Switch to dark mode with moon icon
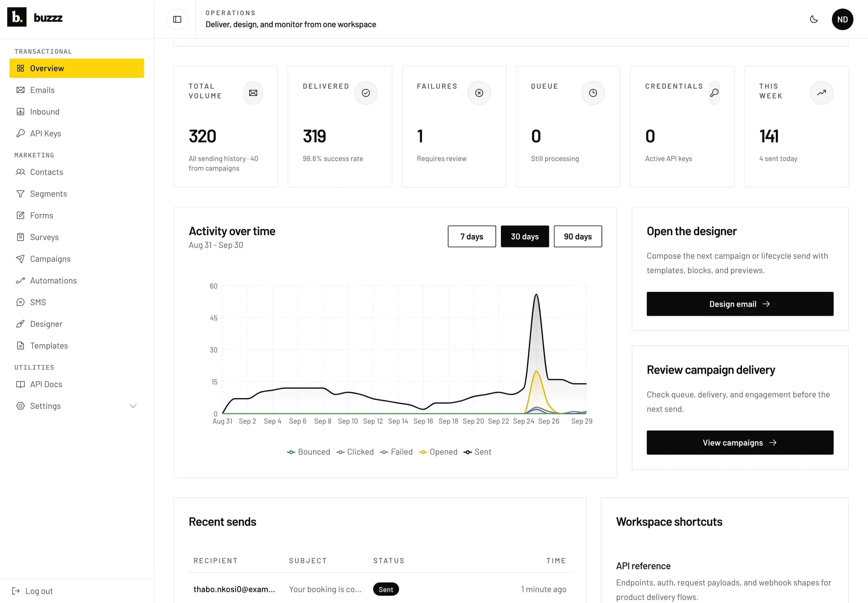 tap(814, 19)
